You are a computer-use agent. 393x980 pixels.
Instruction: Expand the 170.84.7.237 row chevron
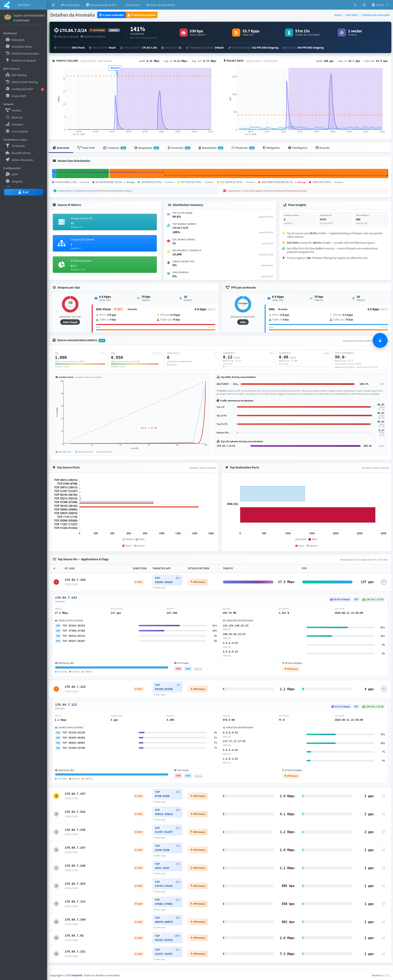point(384,796)
